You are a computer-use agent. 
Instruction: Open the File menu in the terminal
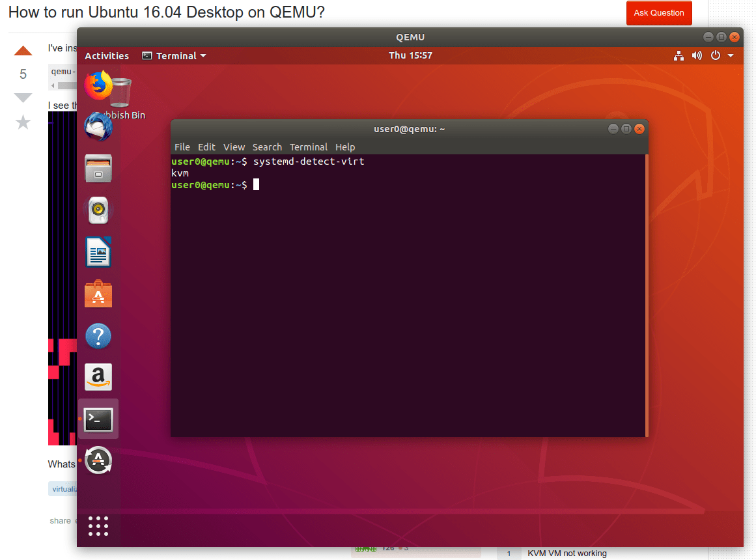(182, 147)
